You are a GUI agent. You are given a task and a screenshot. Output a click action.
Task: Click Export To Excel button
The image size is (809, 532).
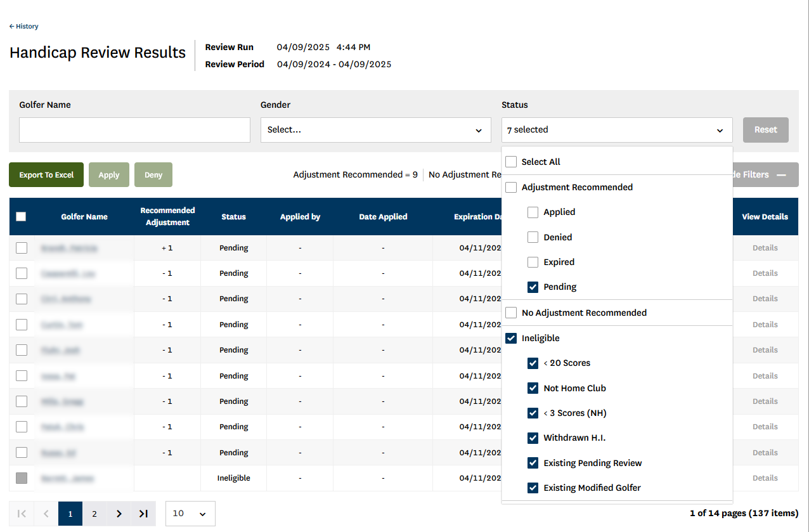pos(46,175)
